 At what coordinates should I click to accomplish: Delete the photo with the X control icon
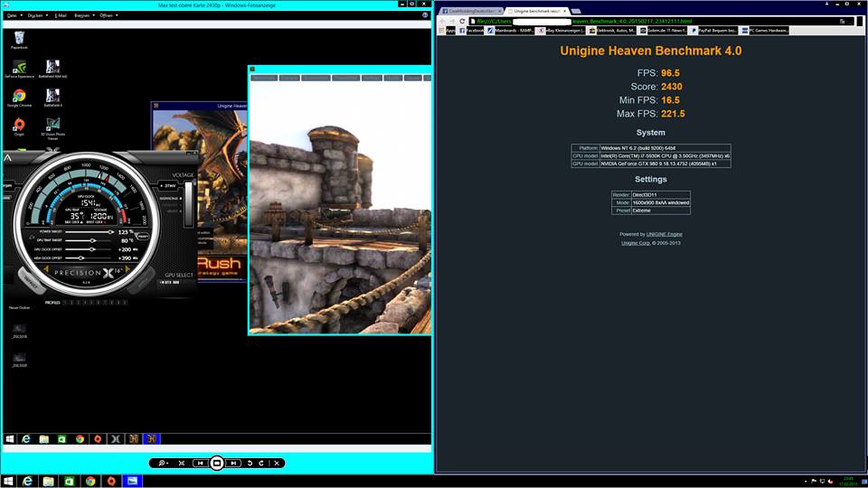(277, 463)
